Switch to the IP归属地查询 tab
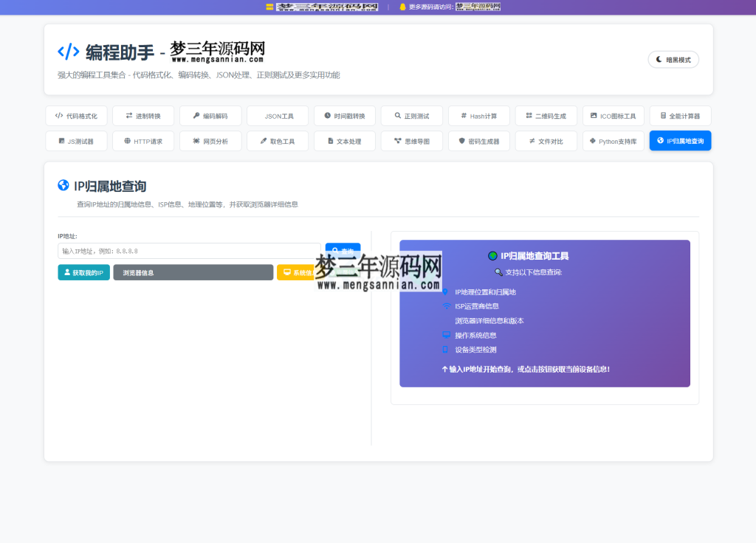This screenshot has width=756, height=543. [x=679, y=140]
